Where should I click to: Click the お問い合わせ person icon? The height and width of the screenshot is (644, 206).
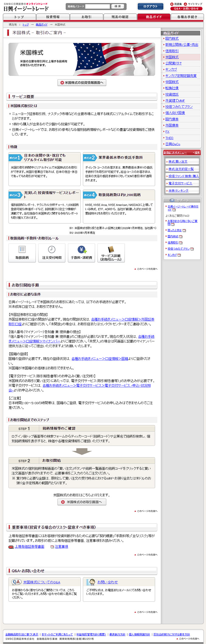pyautogui.click(x=91, y=582)
